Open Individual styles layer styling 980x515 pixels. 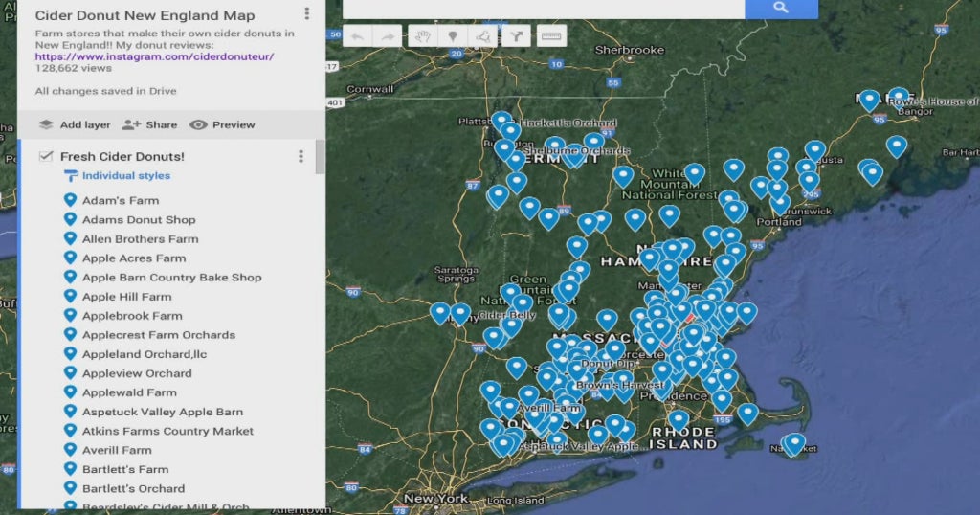pyautogui.click(x=125, y=176)
